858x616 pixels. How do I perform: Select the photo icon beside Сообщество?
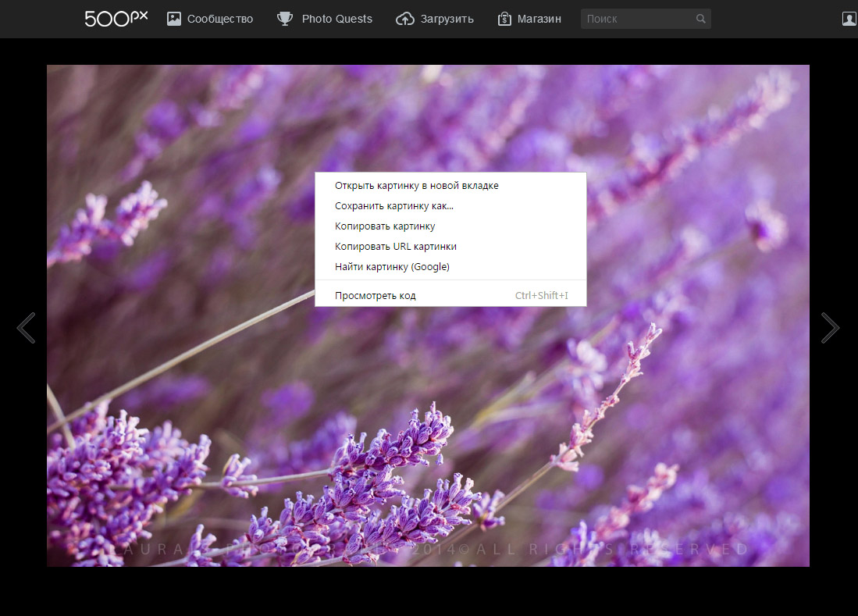click(173, 18)
